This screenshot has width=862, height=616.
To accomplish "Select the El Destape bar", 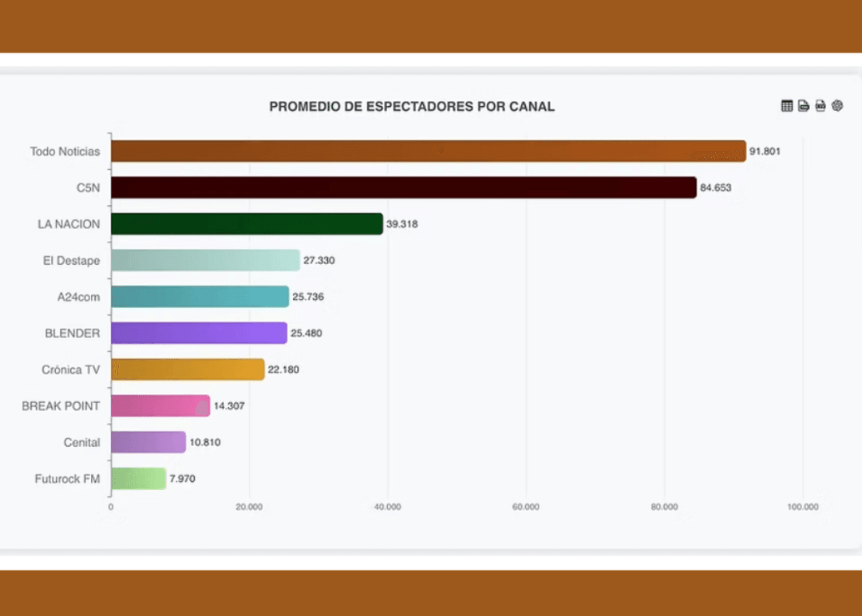I will pyautogui.click(x=205, y=261).
